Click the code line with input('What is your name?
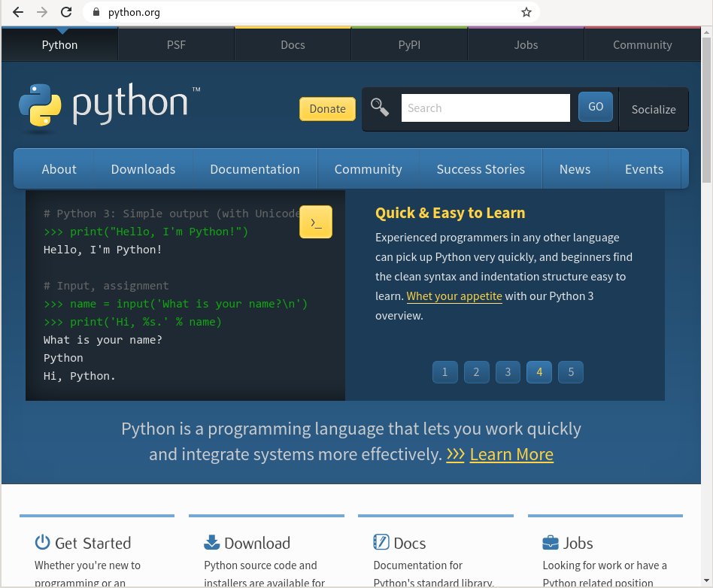This screenshot has height=588, width=713. tap(175, 304)
